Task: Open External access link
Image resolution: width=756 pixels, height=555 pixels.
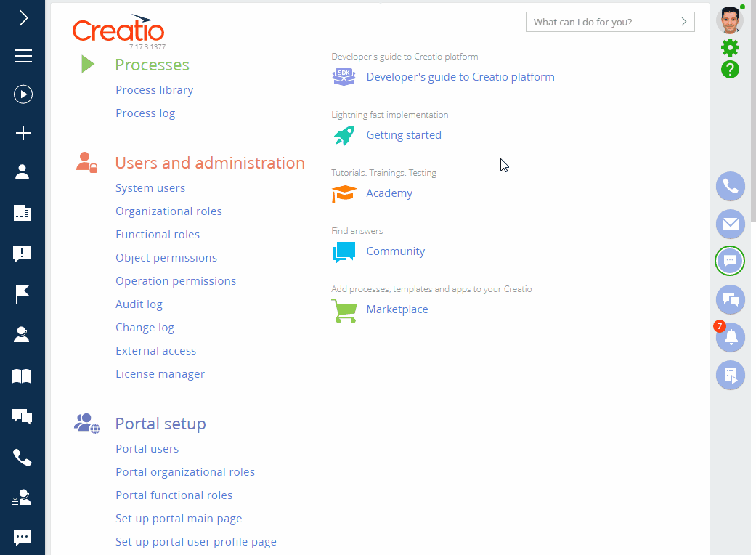Action: 155,351
